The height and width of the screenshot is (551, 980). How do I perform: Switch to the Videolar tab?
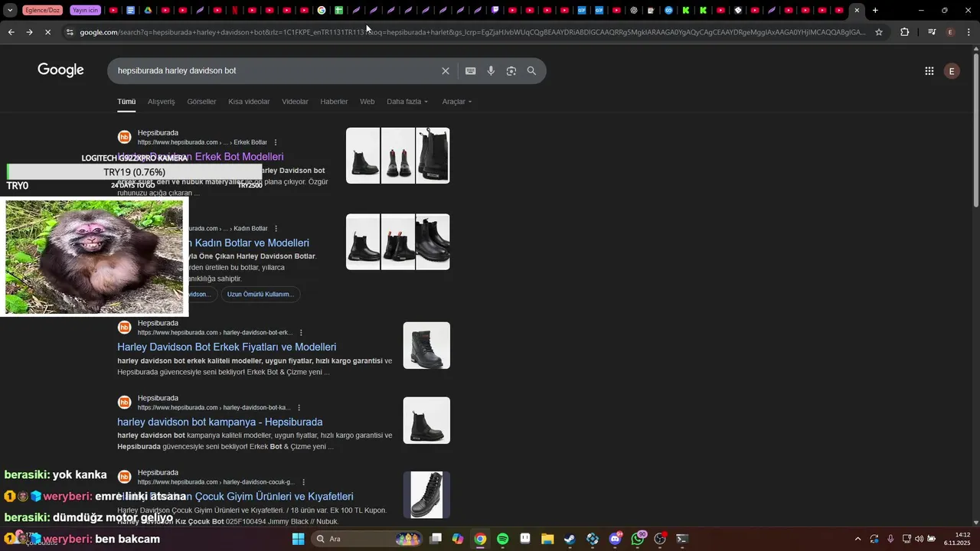coord(295,102)
